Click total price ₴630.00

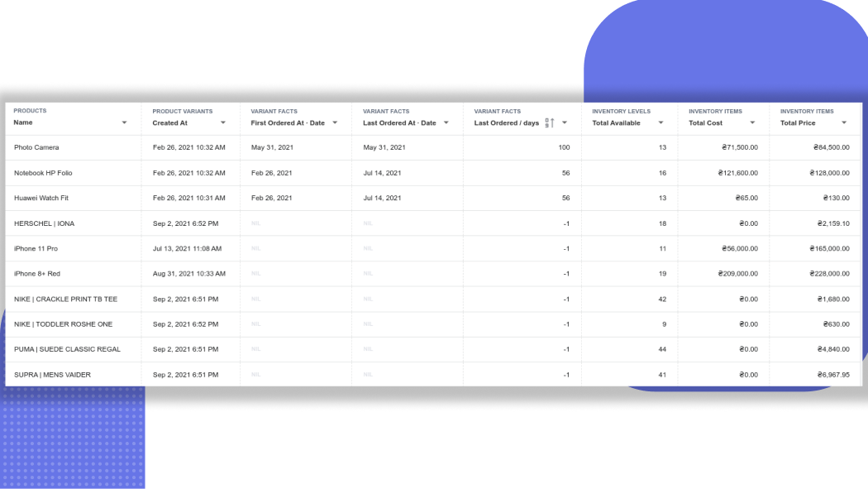pyautogui.click(x=836, y=324)
